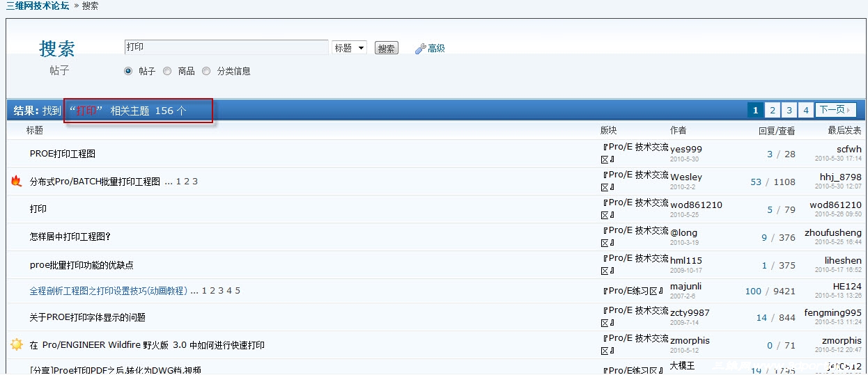Image resolution: width=868 pixels, height=375 pixels.
Task: Click reply count 100 for majunli's thread
Action: point(753,291)
